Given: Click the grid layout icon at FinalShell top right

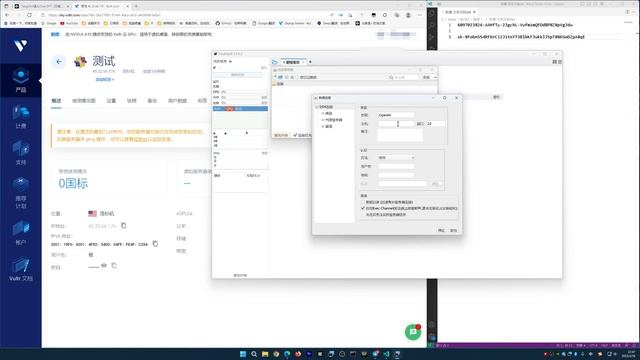Looking at the screenshot, I should tap(555, 62).
